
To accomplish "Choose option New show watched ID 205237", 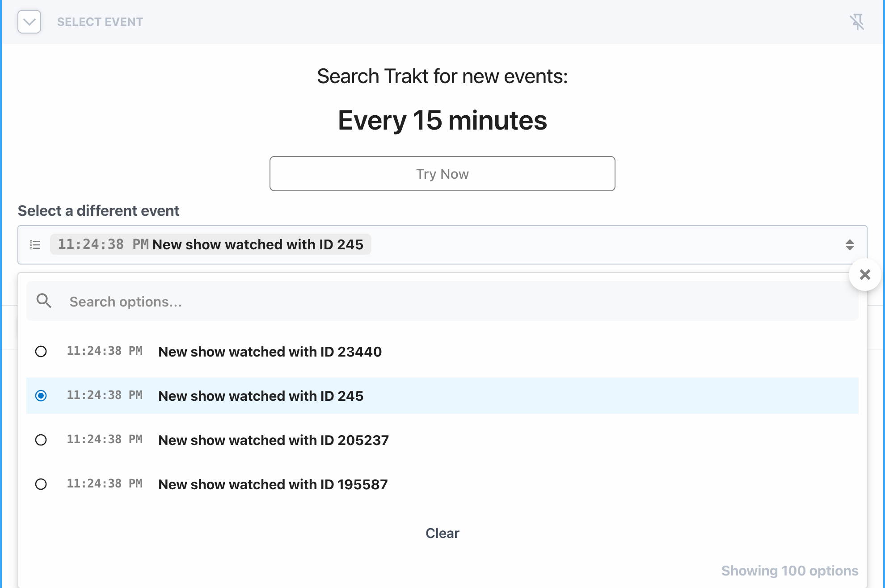I will click(273, 440).
